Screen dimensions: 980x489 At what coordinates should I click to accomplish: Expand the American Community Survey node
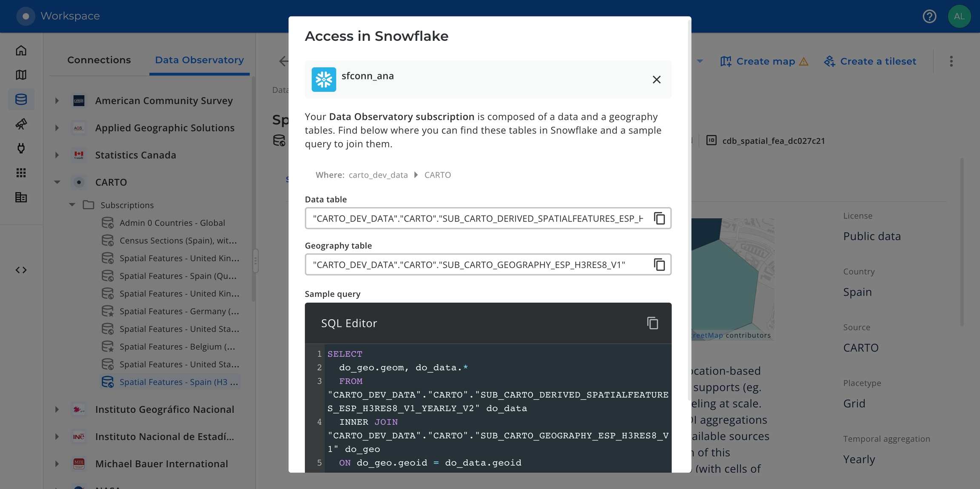coord(57,101)
